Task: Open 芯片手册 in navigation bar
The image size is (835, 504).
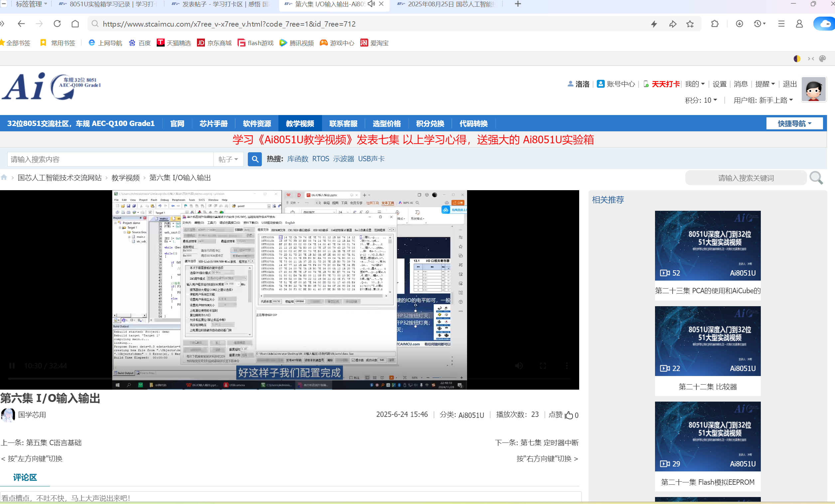Action: pos(214,124)
